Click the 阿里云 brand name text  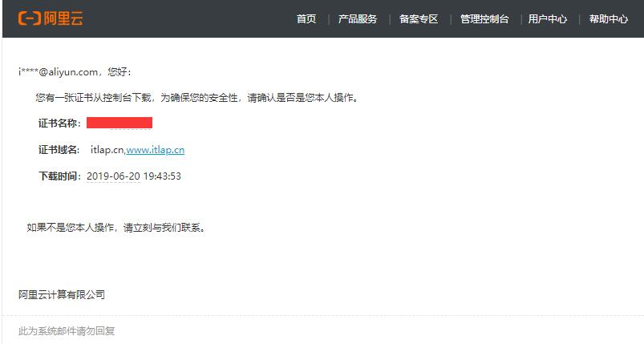(62, 18)
